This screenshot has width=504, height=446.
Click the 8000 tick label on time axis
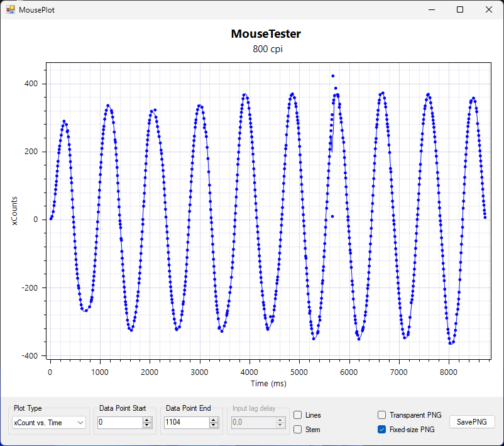click(x=449, y=372)
